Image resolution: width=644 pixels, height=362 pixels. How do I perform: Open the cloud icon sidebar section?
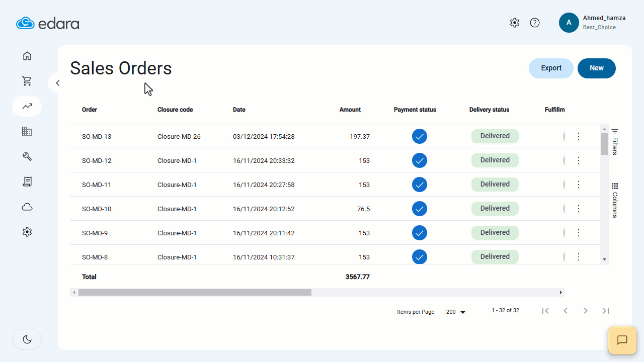click(27, 207)
